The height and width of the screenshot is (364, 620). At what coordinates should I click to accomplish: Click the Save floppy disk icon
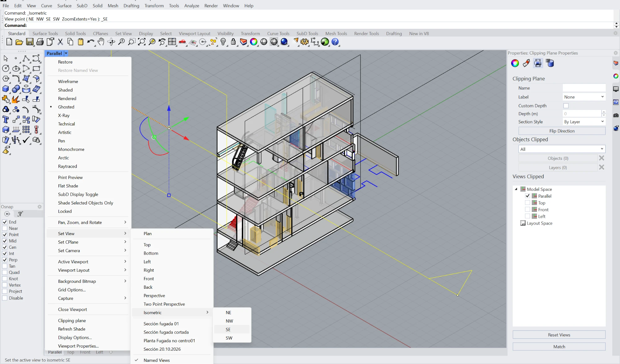[x=29, y=42]
